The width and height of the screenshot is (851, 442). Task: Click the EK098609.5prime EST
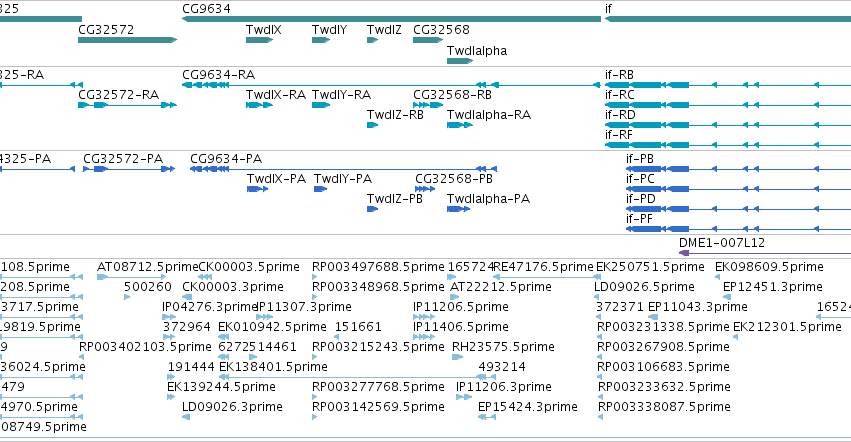(x=717, y=277)
